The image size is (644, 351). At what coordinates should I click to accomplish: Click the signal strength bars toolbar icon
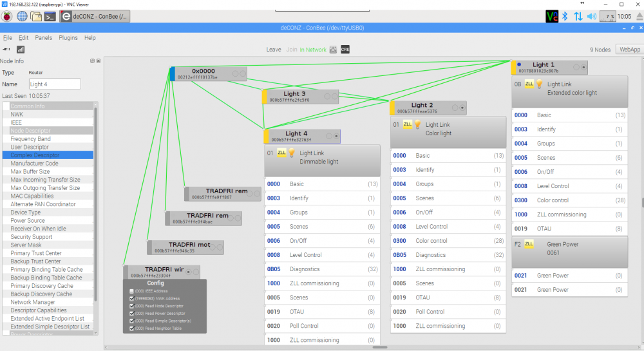(21, 49)
